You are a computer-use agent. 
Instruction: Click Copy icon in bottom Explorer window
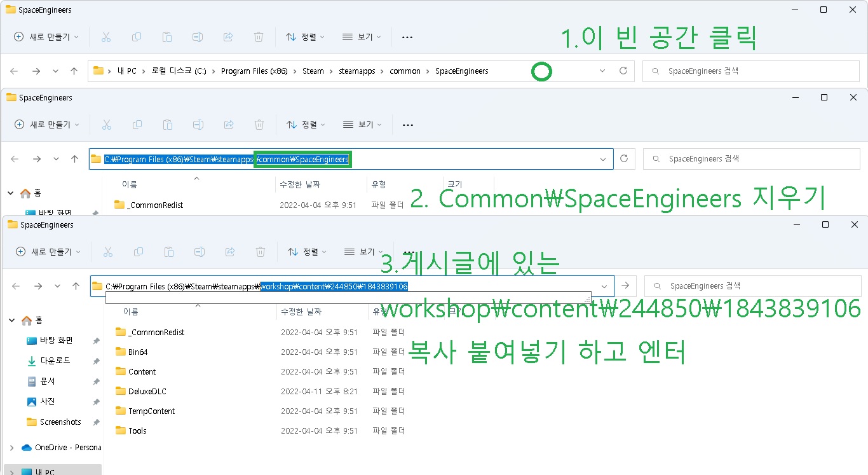click(139, 252)
